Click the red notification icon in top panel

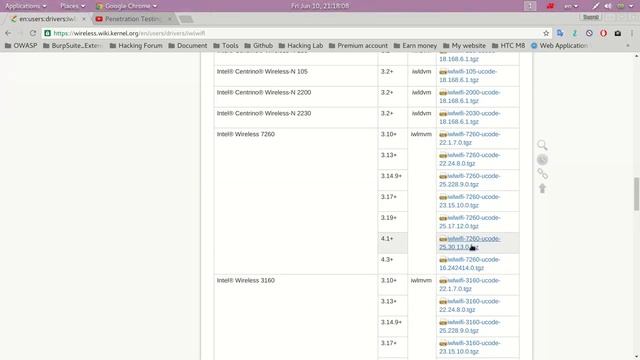[x=550, y=6]
